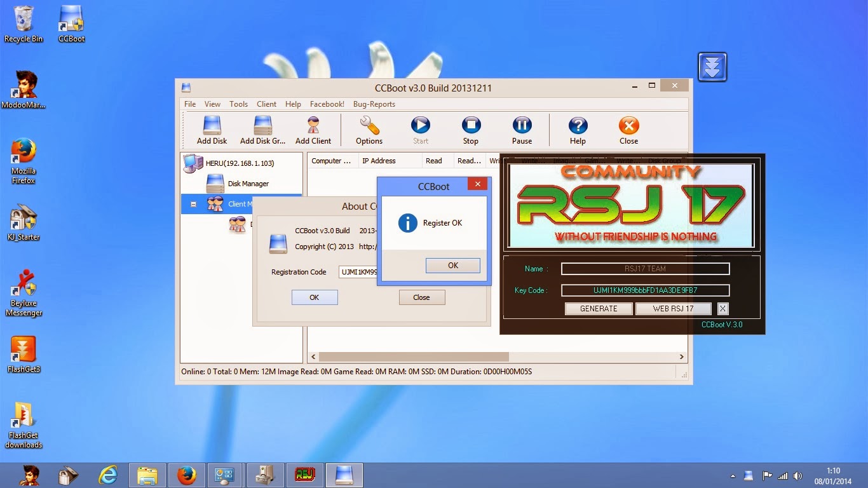
Task: Open the Help menu in menu bar
Action: (293, 104)
